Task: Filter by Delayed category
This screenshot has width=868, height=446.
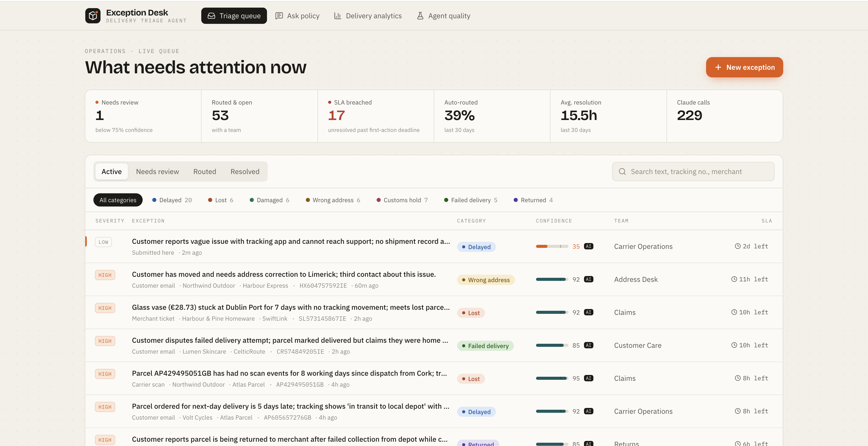Action: (172, 200)
